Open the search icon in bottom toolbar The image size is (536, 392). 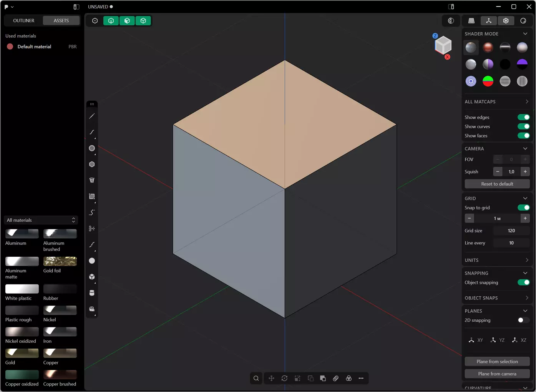pos(256,379)
